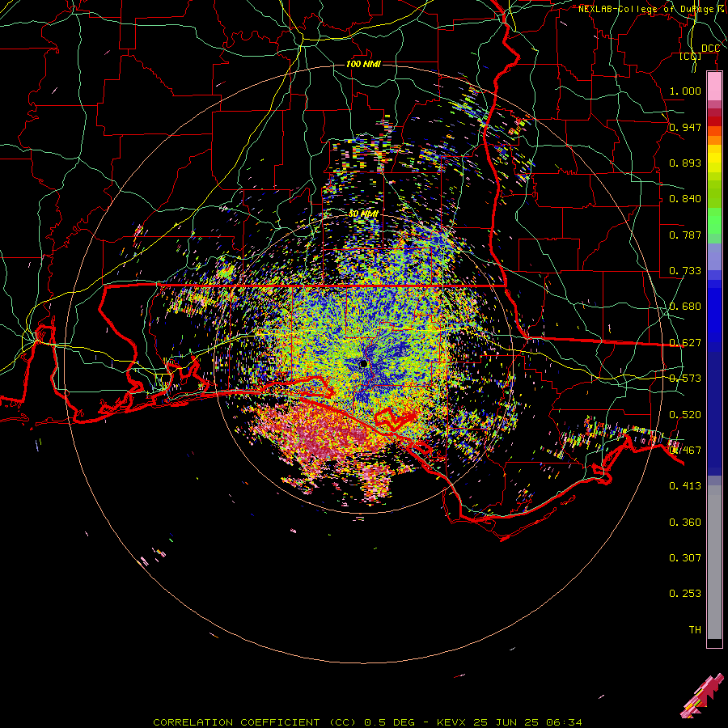
Task: Pick the light pink swatch atop the color bar
Action: point(714,87)
